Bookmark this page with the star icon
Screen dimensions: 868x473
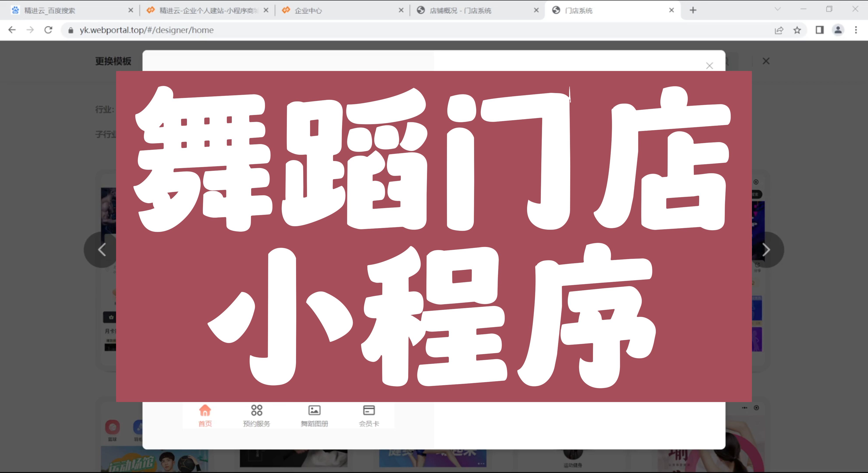(797, 30)
